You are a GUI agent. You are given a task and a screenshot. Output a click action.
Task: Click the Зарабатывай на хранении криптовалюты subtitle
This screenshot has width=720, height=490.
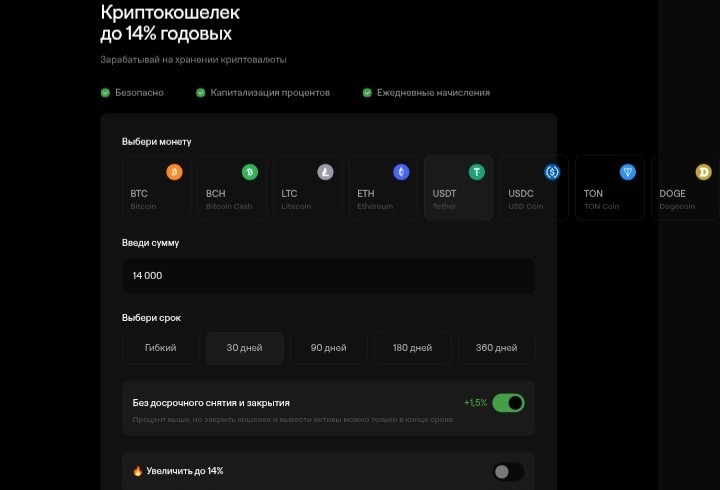coord(193,60)
